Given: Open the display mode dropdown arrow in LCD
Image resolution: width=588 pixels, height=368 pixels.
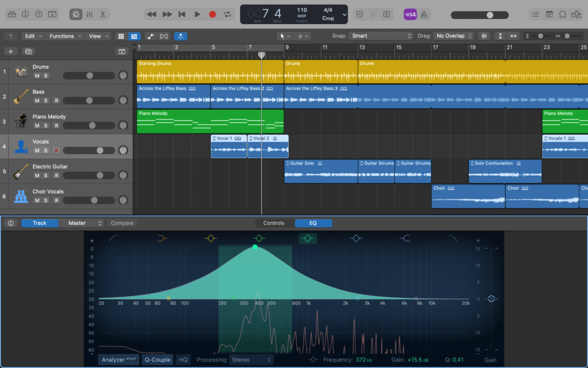Looking at the screenshot, I should (345, 14).
